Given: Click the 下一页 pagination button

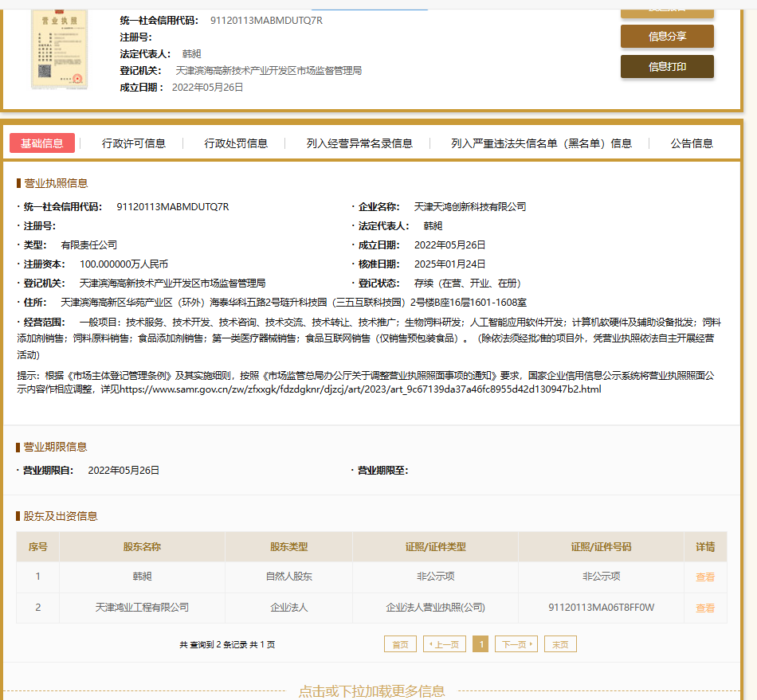Looking at the screenshot, I should point(516,644).
